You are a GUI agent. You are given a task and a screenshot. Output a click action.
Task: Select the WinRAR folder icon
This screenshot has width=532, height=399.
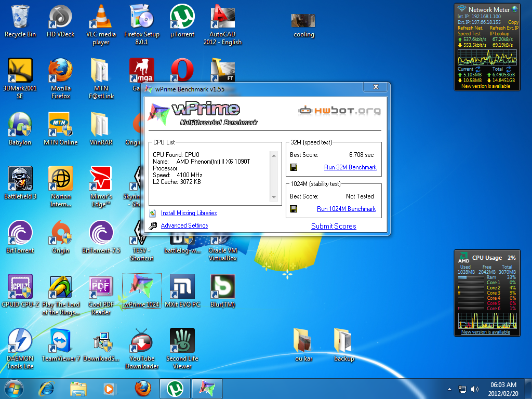click(x=101, y=129)
